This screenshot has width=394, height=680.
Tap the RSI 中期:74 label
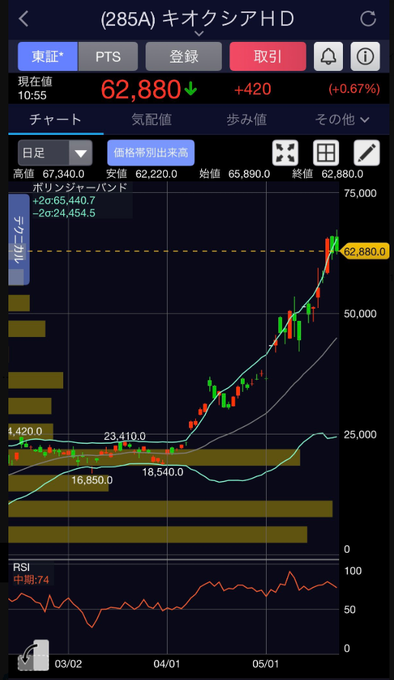(31, 580)
